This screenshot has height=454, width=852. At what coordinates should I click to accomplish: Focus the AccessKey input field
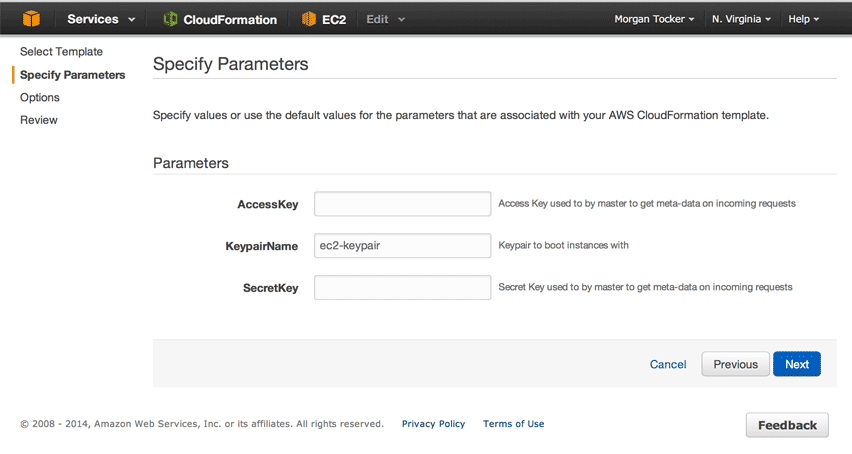(x=403, y=204)
